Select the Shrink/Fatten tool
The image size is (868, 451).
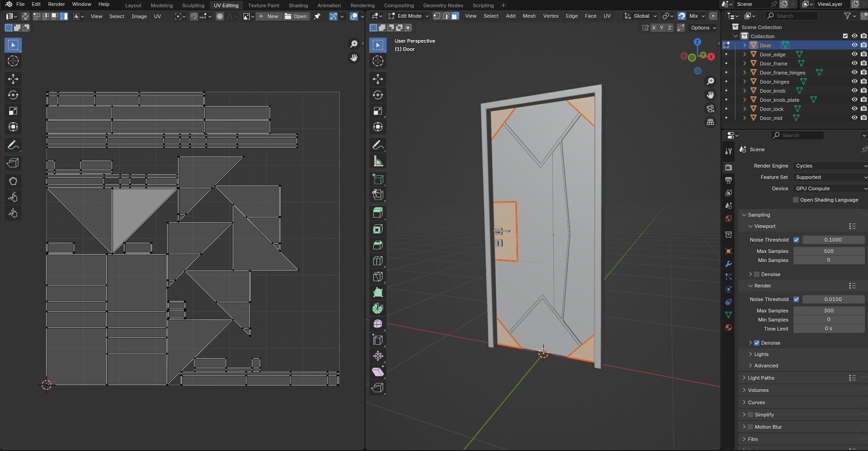(377, 356)
